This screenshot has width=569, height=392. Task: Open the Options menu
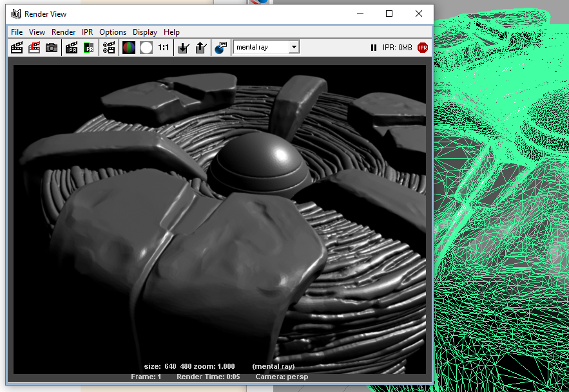click(113, 32)
